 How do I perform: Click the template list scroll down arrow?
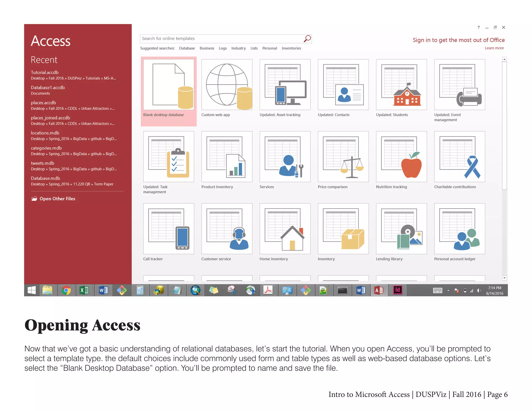tap(504, 278)
